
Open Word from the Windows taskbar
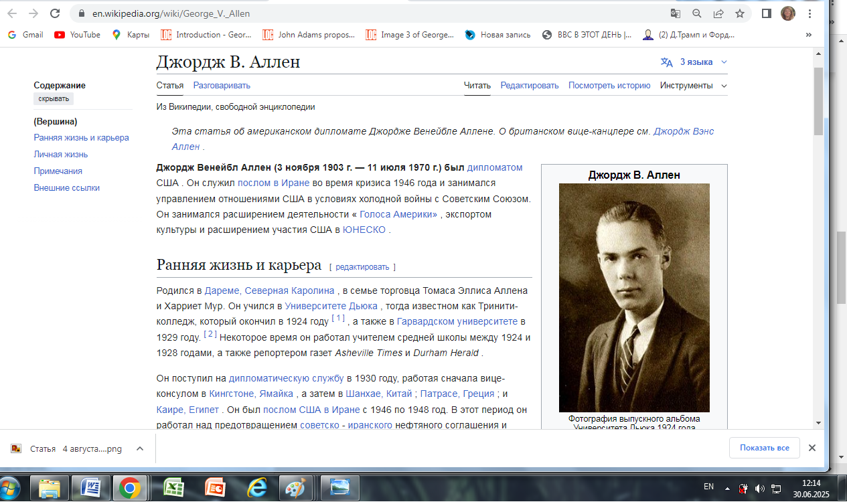[x=90, y=487]
